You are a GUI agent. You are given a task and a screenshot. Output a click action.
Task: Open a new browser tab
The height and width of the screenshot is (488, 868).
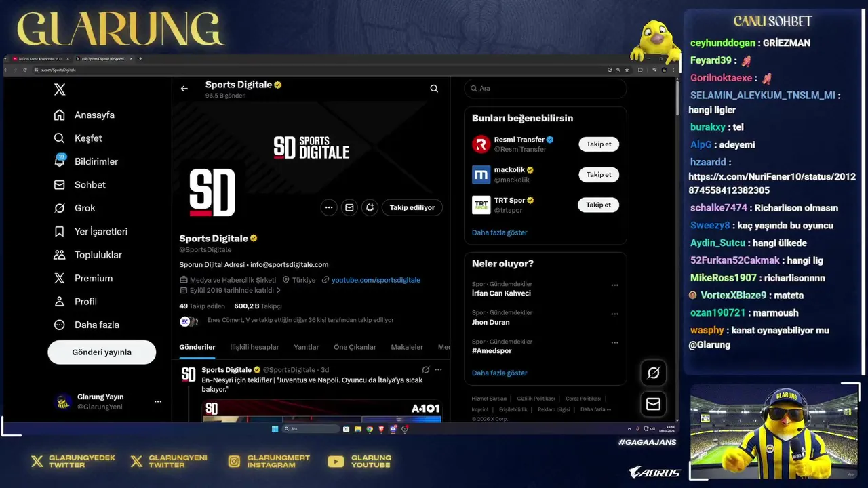coord(140,59)
